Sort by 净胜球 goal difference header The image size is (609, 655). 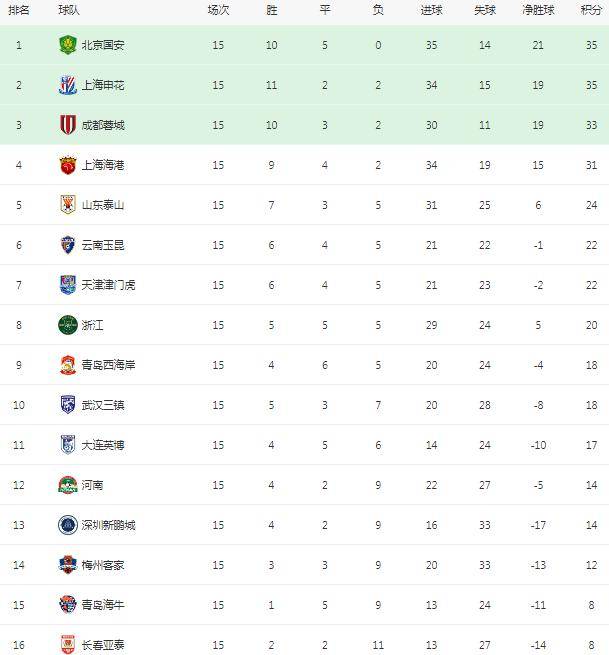tap(538, 10)
